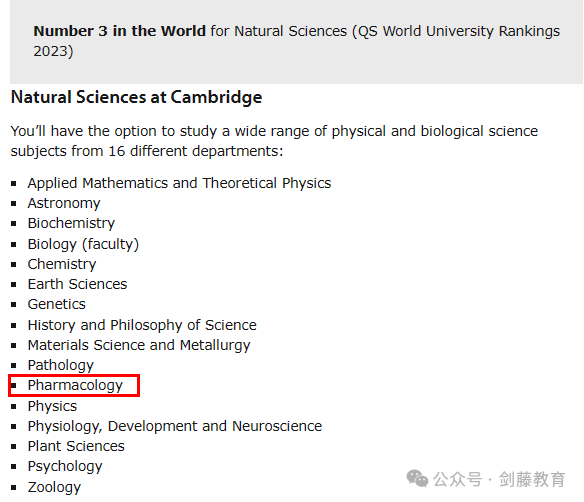Image resolution: width=584 pixels, height=502 pixels.
Task: Click the WeChat logo icon in watermark
Action: pyautogui.click(x=417, y=479)
